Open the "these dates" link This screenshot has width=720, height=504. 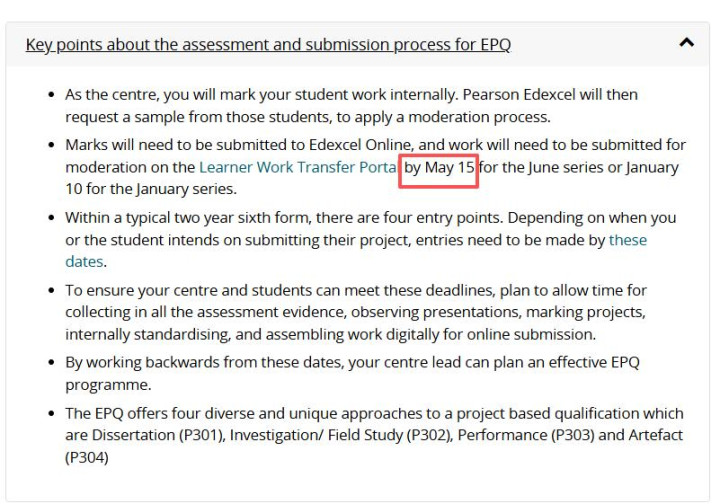pos(627,240)
